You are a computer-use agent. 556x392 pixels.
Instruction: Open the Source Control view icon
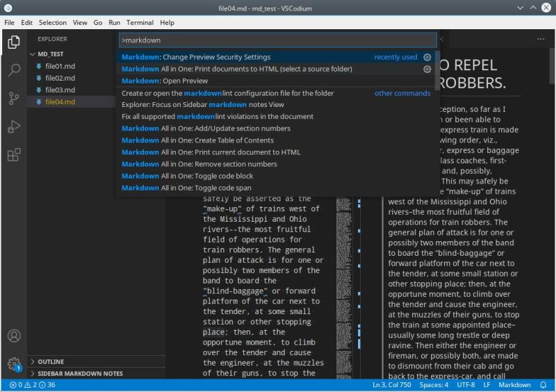pyautogui.click(x=13, y=98)
